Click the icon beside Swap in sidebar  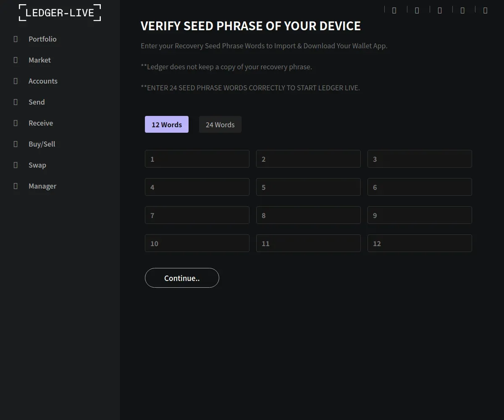[x=16, y=165]
